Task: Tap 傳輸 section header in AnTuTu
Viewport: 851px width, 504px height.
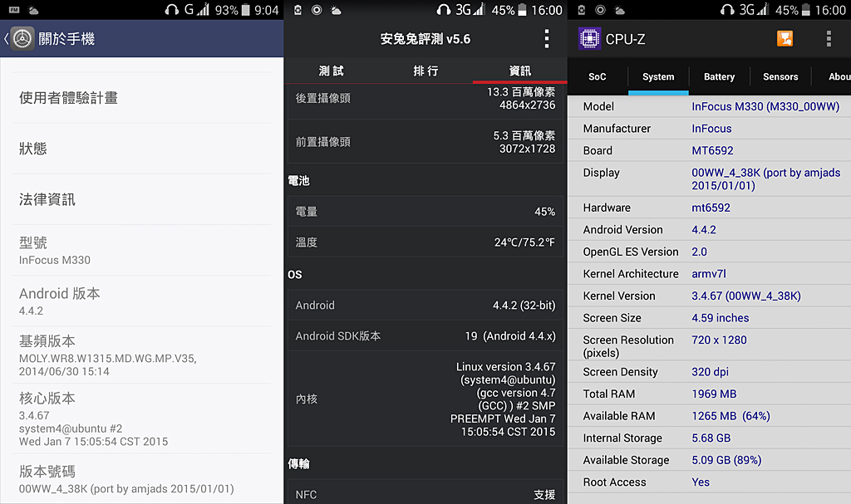Action: 298,464
